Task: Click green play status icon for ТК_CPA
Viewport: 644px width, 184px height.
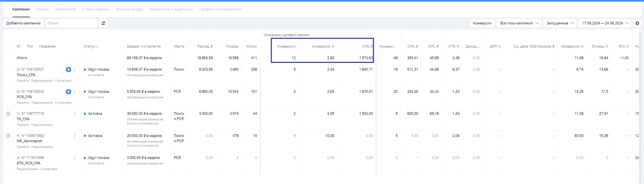Action: 86,114
